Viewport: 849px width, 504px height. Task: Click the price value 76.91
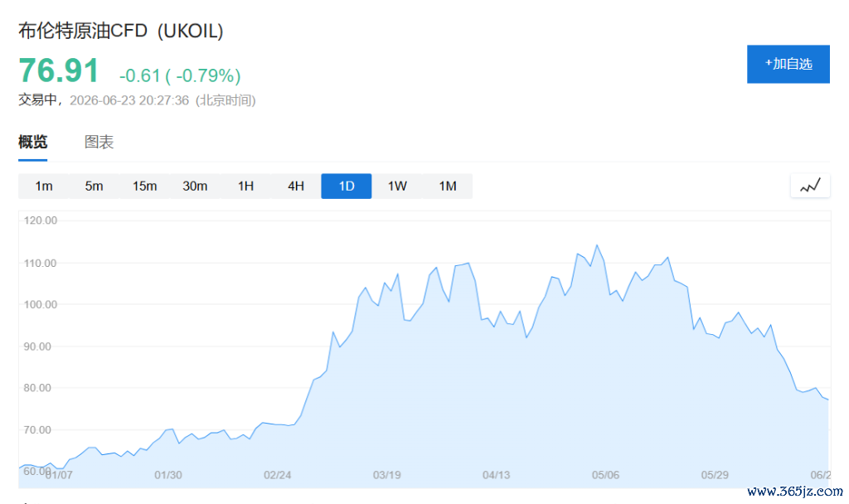coord(59,71)
